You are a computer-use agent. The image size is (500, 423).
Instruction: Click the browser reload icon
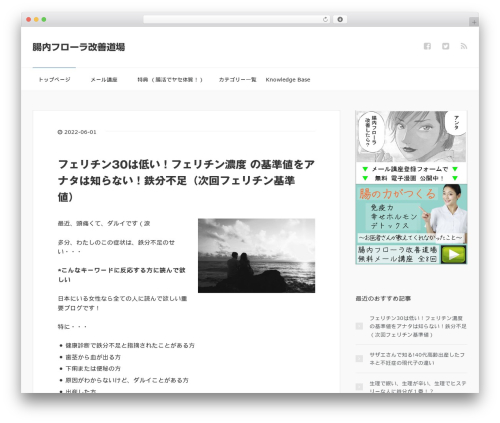tap(325, 20)
